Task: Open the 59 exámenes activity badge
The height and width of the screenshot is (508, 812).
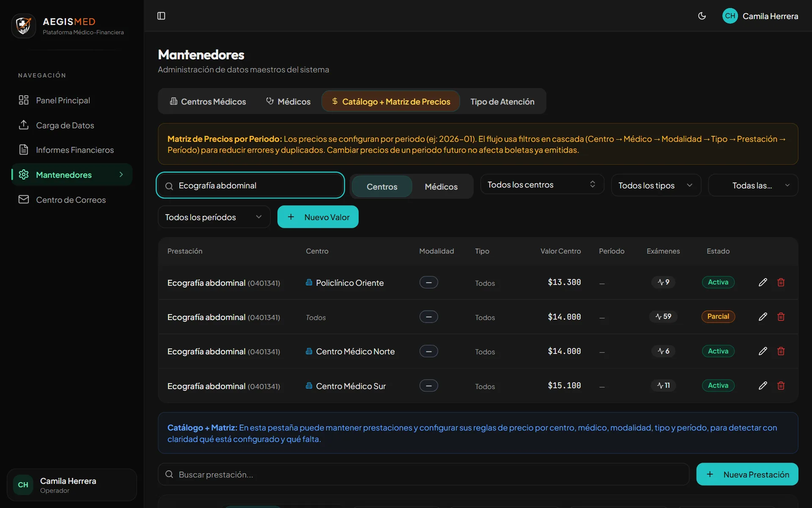Action: [x=663, y=317]
